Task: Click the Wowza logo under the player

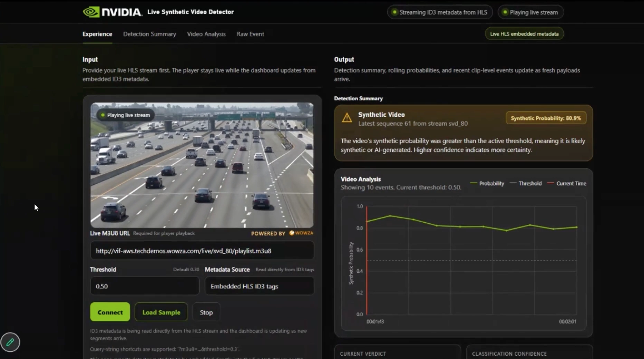Action: 301,233
